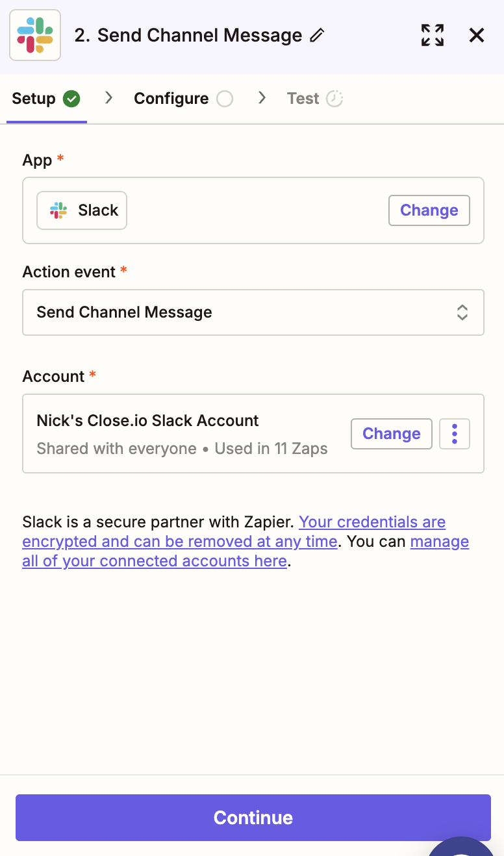Click the Slack logo in the header
The image size is (504, 856).
[x=35, y=35]
